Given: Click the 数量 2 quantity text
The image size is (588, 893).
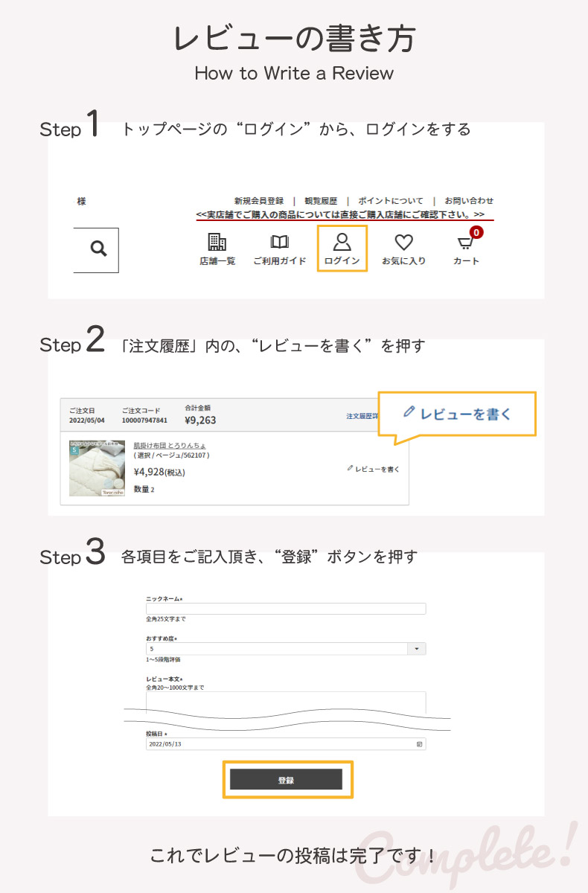Looking at the screenshot, I should pos(144,489).
